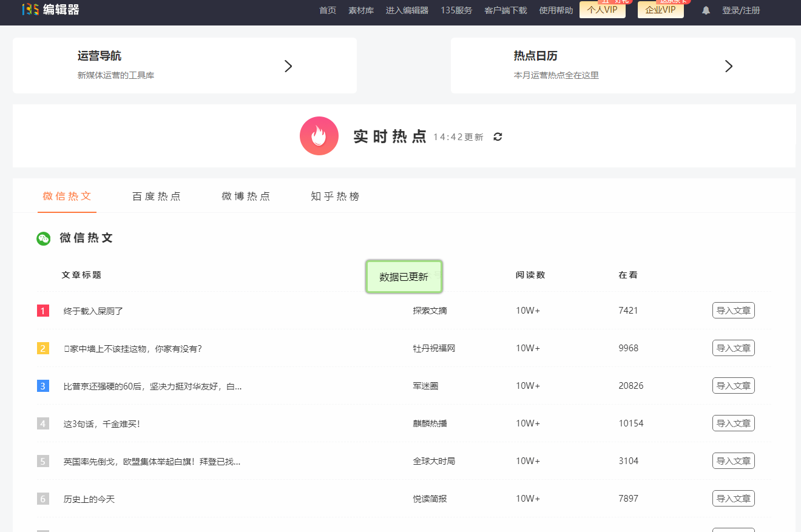The image size is (801, 532).
Task: Go to 进入编辑器
Action: pyautogui.click(x=407, y=10)
